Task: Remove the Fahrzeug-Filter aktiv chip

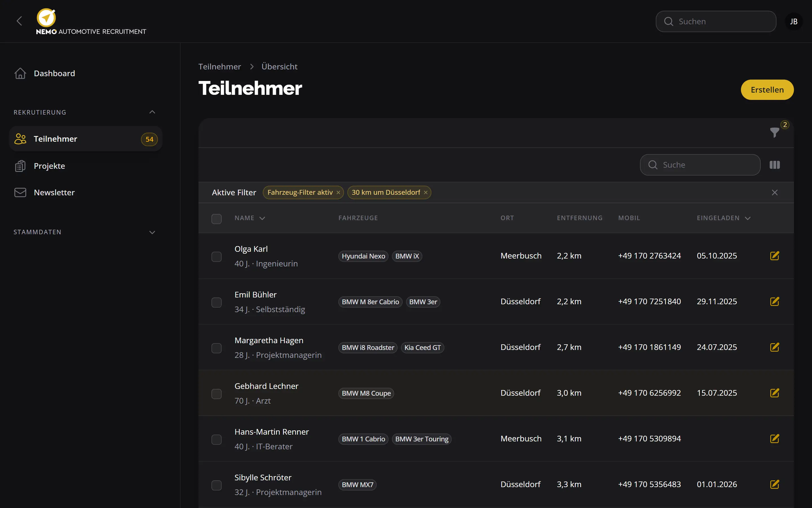Action: tap(338, 192)
